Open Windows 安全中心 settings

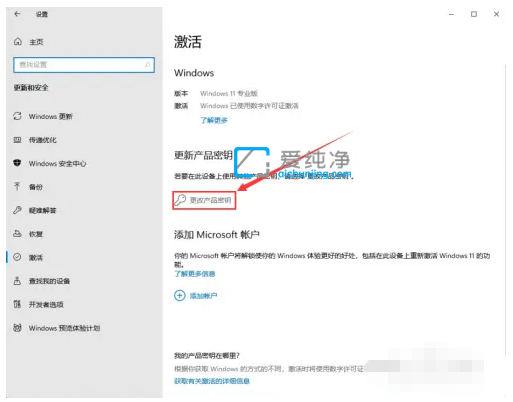pyautogui.click(x=57, y=163)
